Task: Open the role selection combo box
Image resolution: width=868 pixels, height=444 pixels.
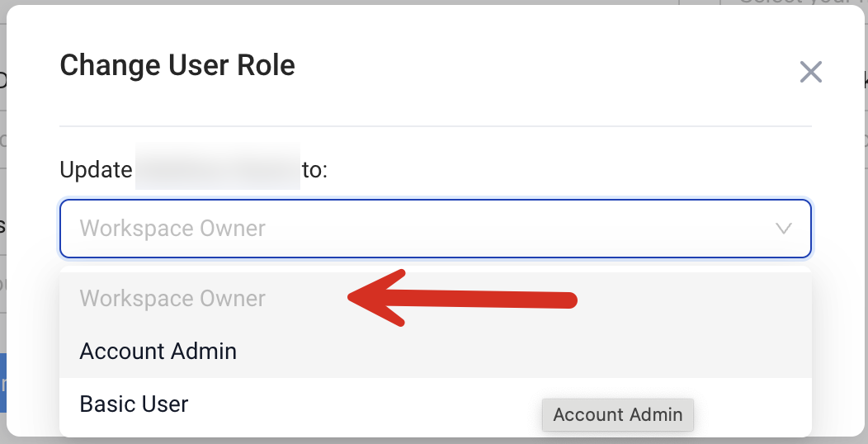Action: pyautogui.click(x=435, y=229)
